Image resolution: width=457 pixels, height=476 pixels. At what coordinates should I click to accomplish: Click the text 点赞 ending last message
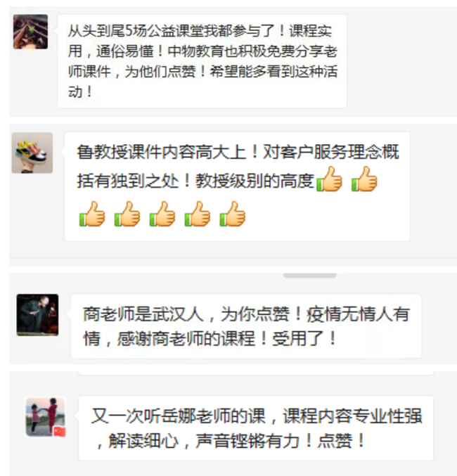(x=335, y=441)
